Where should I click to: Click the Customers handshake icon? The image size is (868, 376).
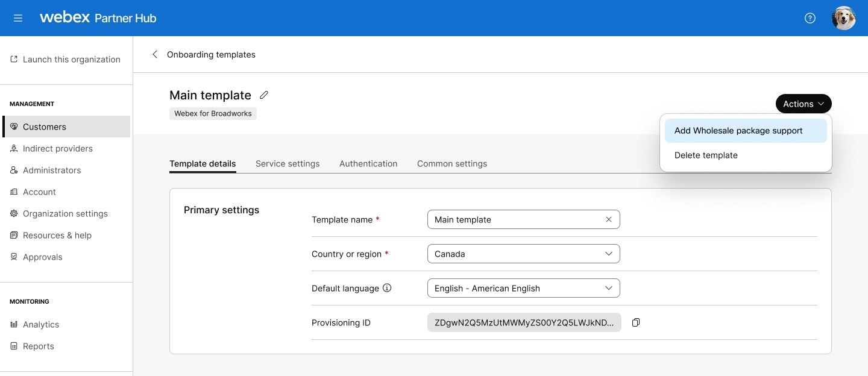(14, 127)
